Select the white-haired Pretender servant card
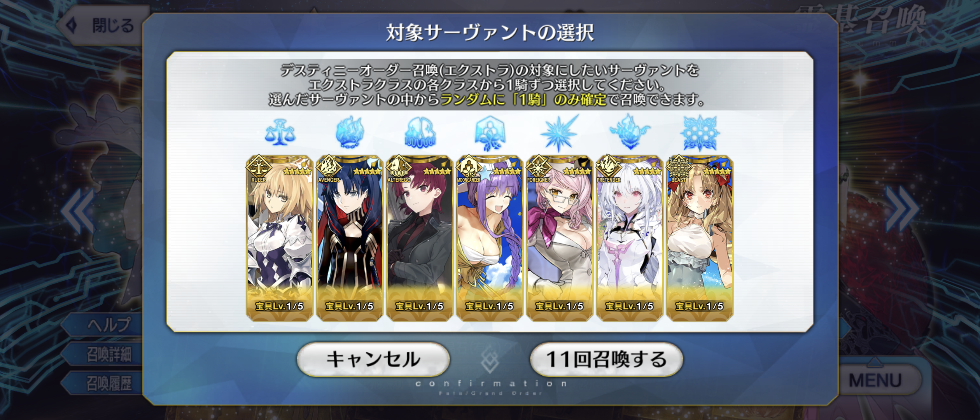The image size is (980, 420). pos(630,238)
